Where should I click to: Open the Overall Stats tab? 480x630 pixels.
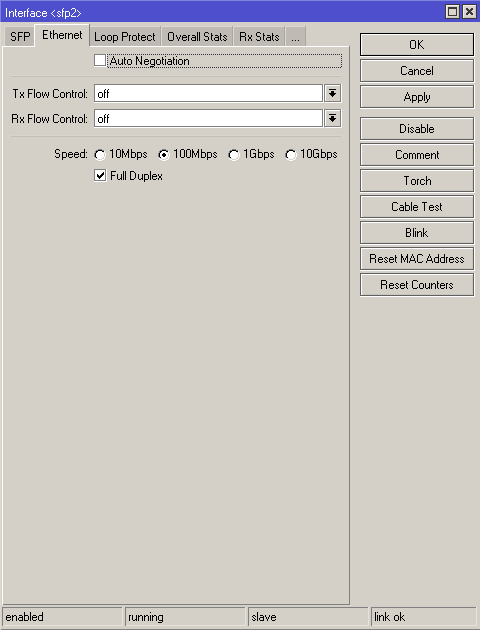(197, 37)
